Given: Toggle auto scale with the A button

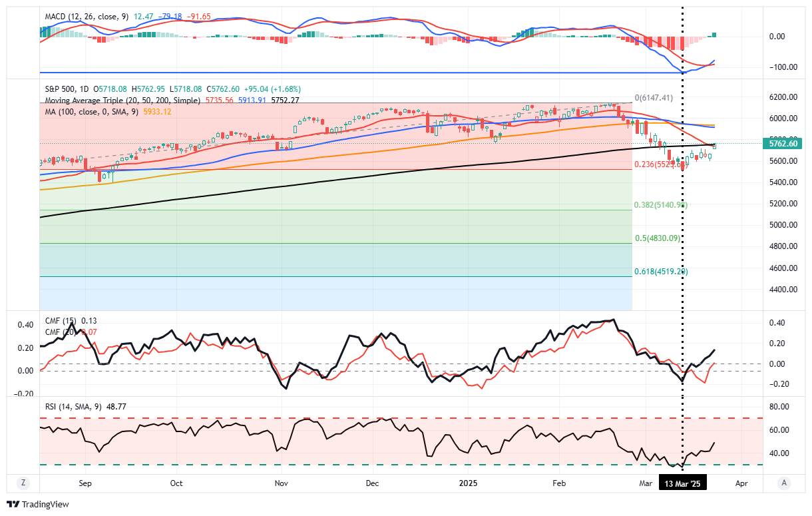Looking at the screenshot, I should click(785, 483).
